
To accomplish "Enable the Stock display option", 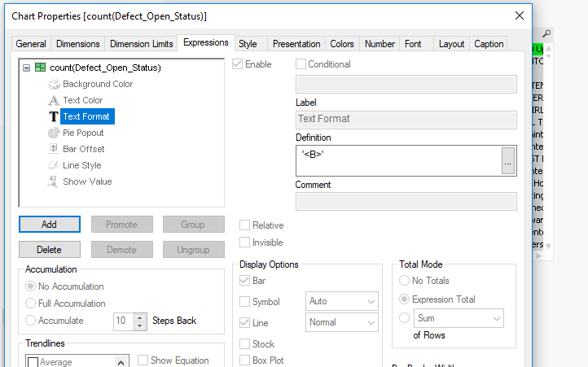I will pyautogui.click(x=244, y=343).
